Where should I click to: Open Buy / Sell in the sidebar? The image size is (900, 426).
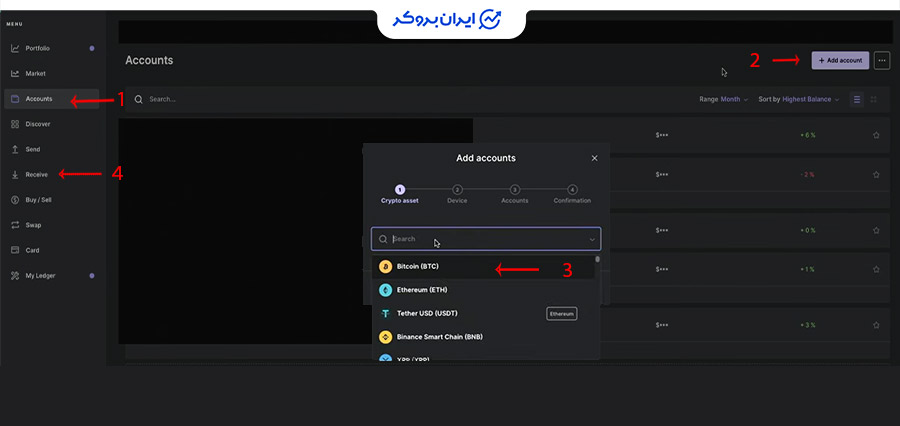(38, 200)
